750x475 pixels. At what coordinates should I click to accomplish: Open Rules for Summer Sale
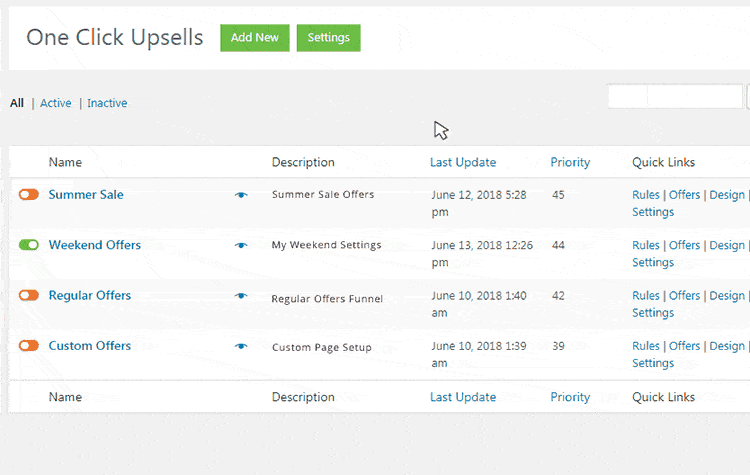coord(646,195)
